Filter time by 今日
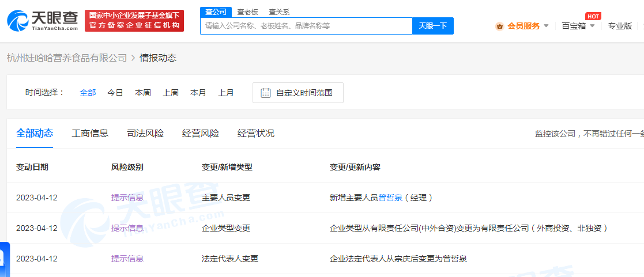 pyautogui.click(x=115, y=93)
